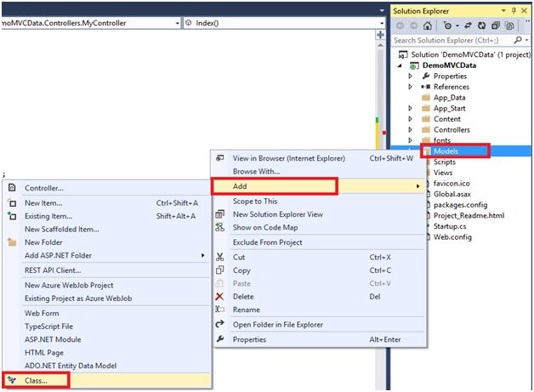Click the Show All Files icon
Viewport: 534px width, 392px height.
[509, 26]
